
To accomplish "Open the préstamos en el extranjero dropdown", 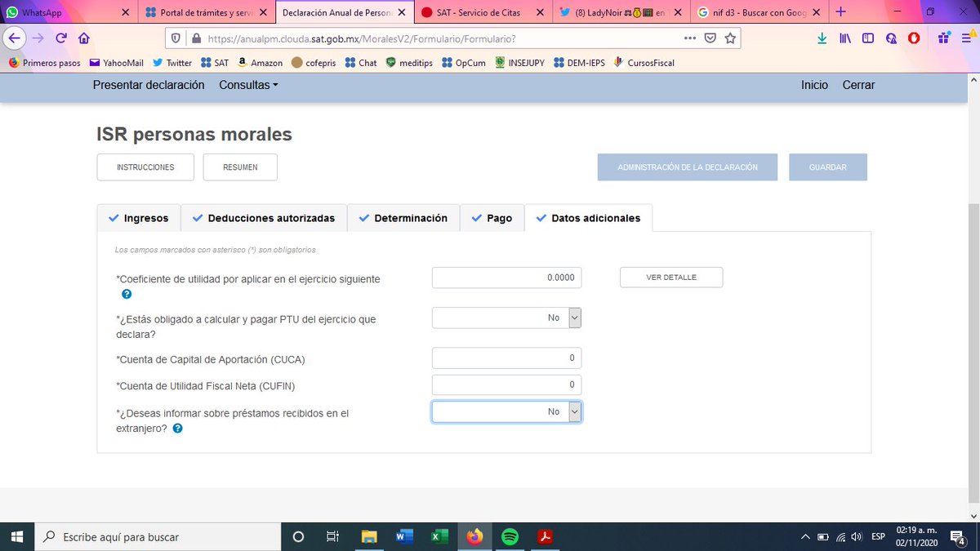I will 506,412.
